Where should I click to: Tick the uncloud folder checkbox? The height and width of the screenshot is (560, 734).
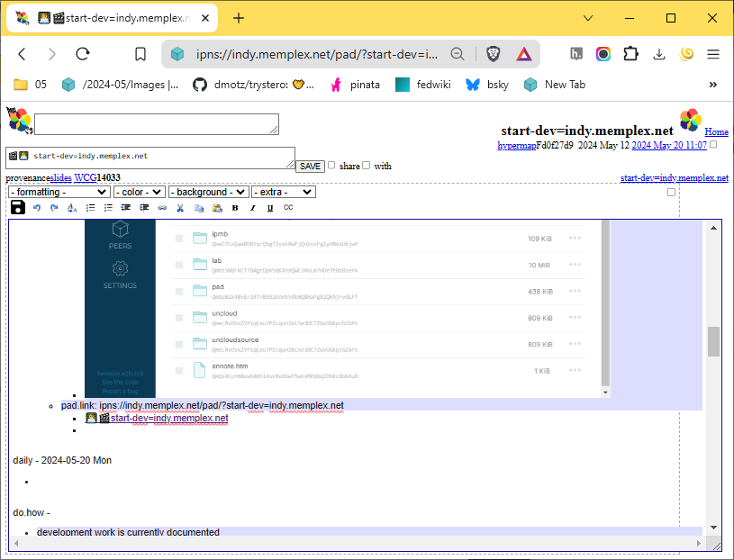(179, 318)
